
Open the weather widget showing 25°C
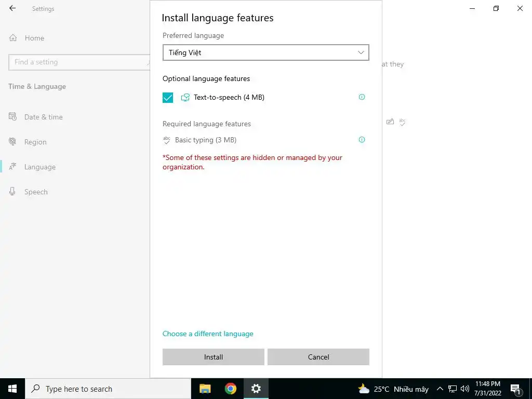tap(394, 389)
